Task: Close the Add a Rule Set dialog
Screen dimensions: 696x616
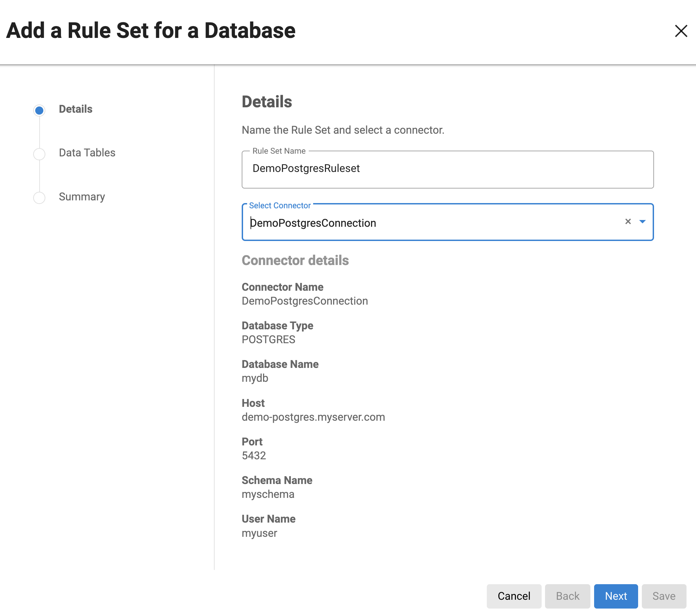Action: [x=681, y=31]
